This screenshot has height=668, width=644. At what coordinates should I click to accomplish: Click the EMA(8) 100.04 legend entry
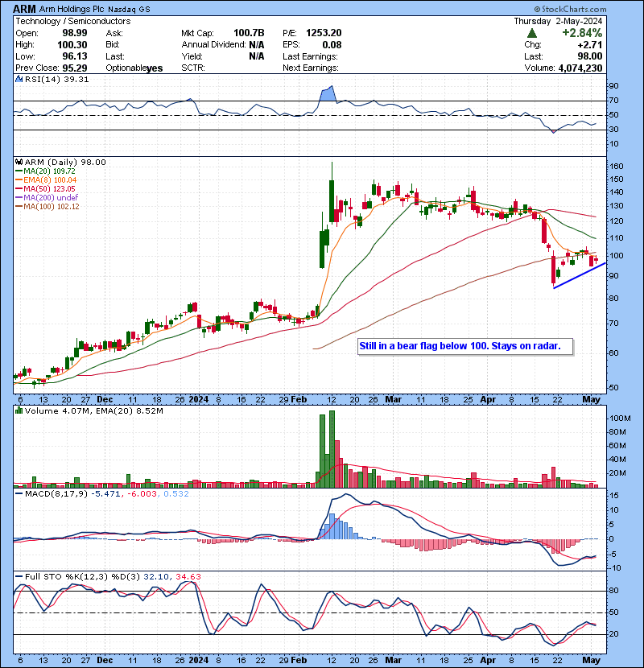point(50,179)
